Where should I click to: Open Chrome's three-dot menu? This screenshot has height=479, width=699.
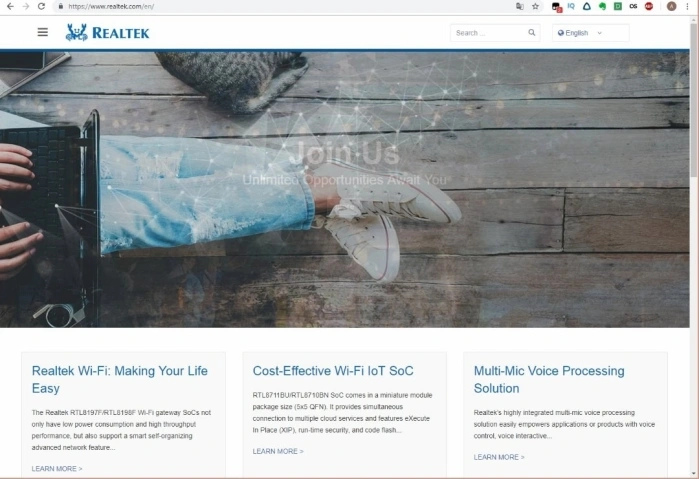(688, 6)
